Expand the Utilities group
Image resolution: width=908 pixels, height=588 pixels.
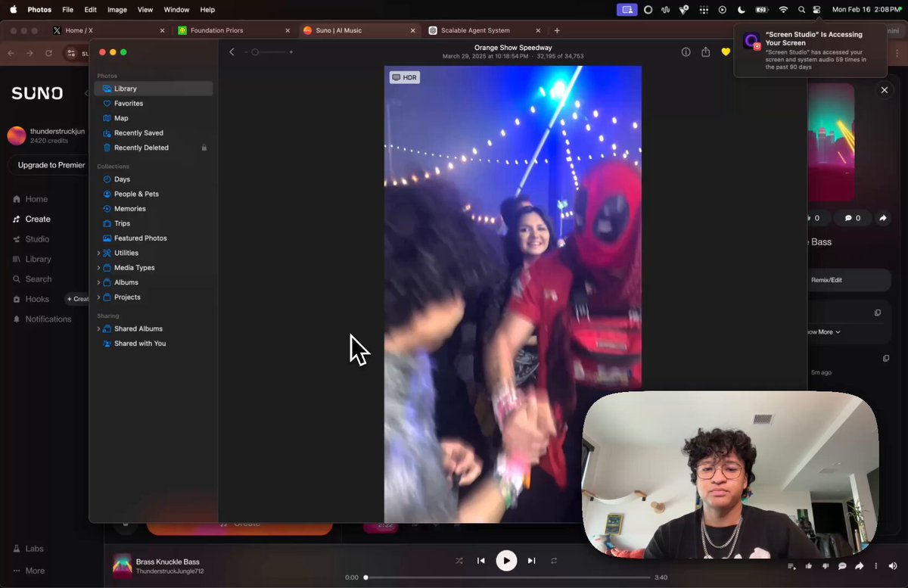coord(98,253)
